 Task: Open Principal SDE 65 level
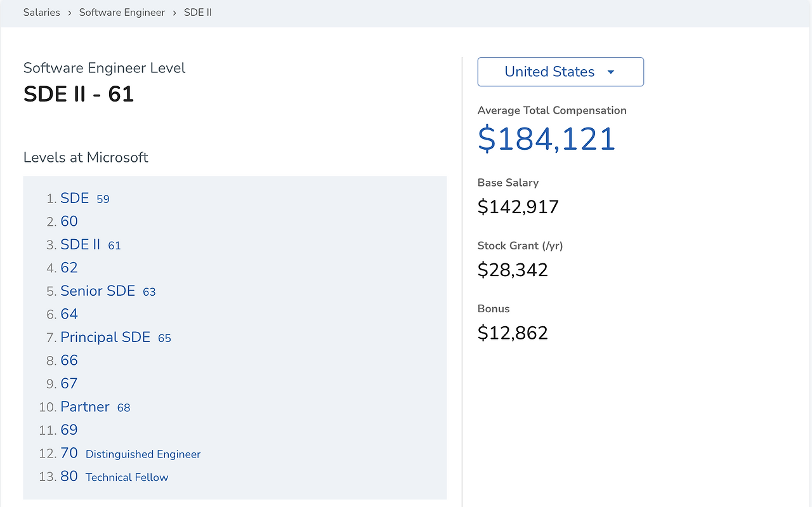116,337
